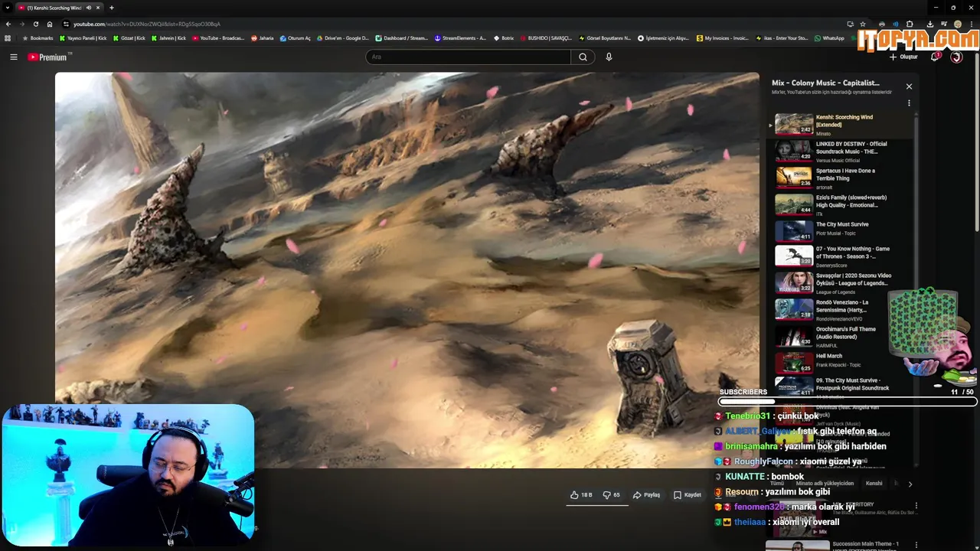The image size is (980, 551).
Task: Play LINKED BY DESTINY from the playlist
Action: [841, 152]
